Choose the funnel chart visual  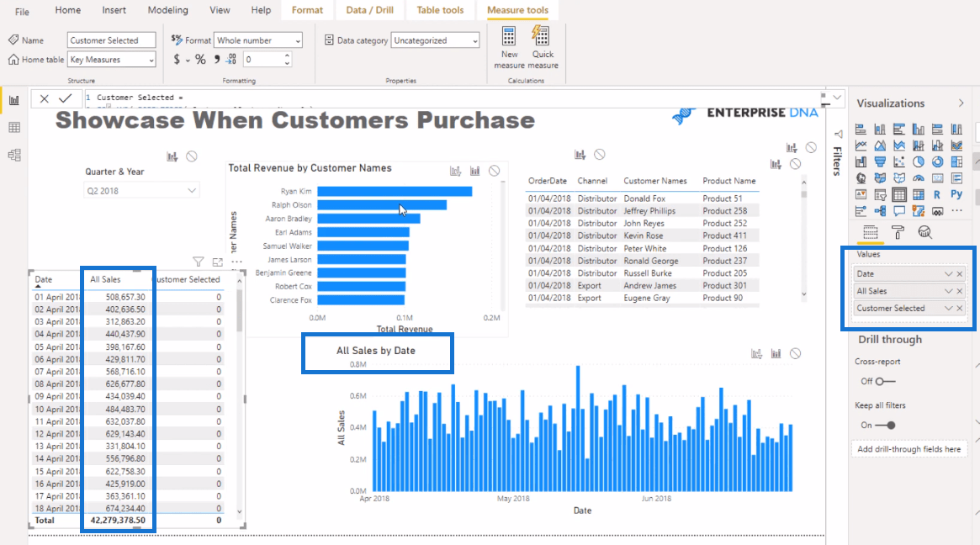click(880, 161)
